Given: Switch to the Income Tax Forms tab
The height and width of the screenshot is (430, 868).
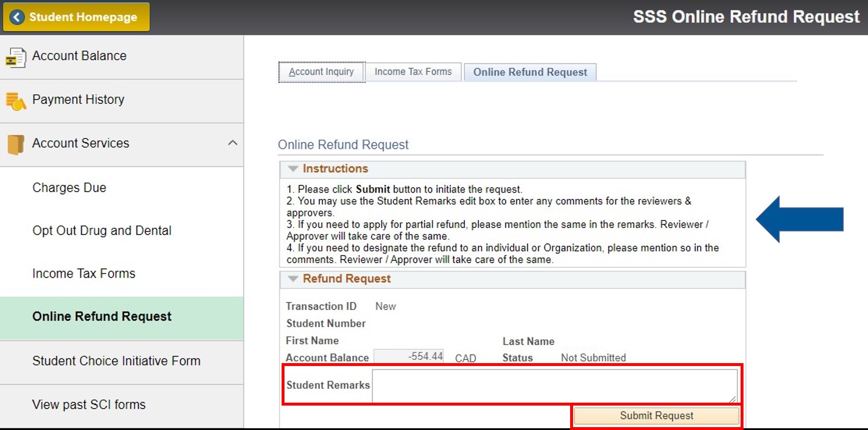Looking at the screenshot, I should 413,72.
